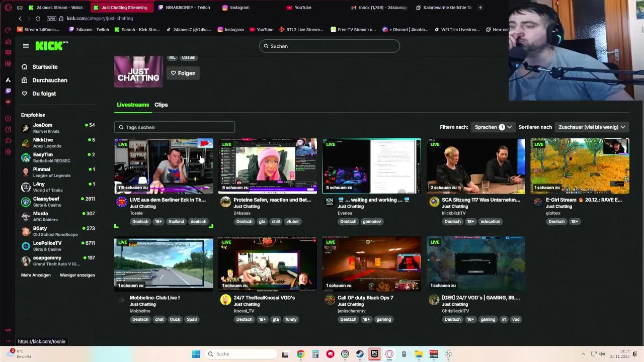Click the vtuber tag under 24kauss stream
The width and height of the screenshot is (644, 362).
[293, 221]
